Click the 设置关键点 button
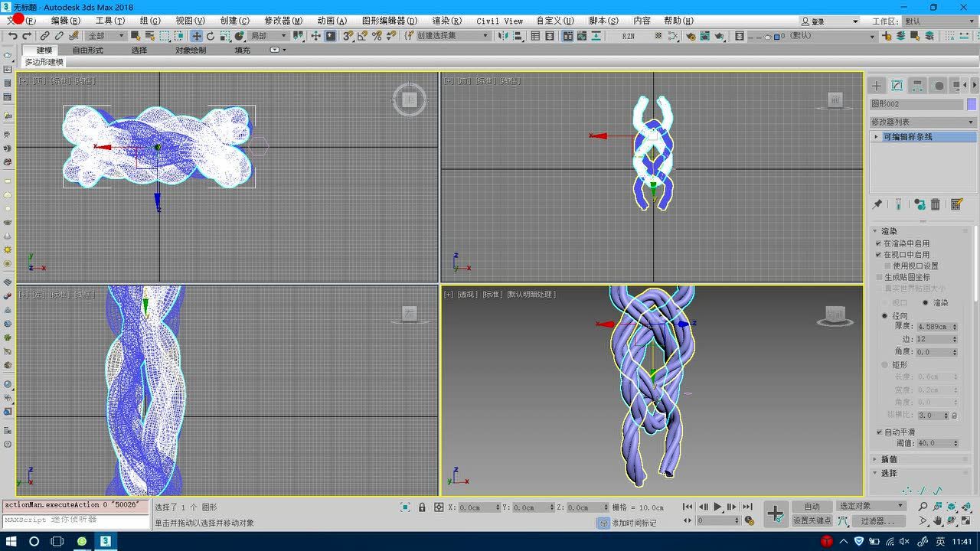This screenshot has height=551, width=980. [812, 520]
